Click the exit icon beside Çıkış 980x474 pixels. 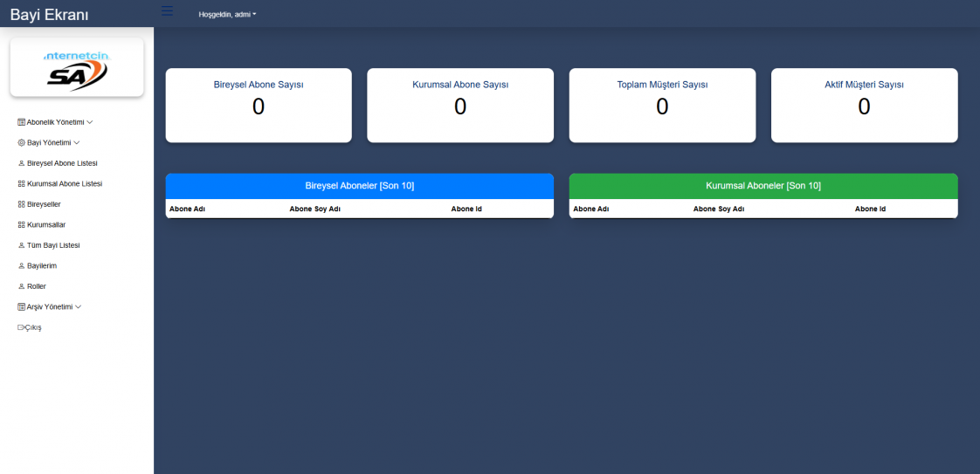coord(21,327)
